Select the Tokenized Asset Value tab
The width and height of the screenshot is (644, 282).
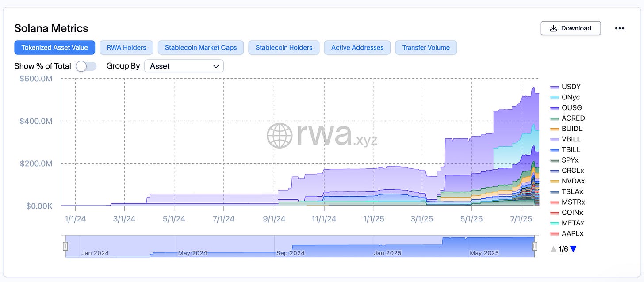coord(55,47)
